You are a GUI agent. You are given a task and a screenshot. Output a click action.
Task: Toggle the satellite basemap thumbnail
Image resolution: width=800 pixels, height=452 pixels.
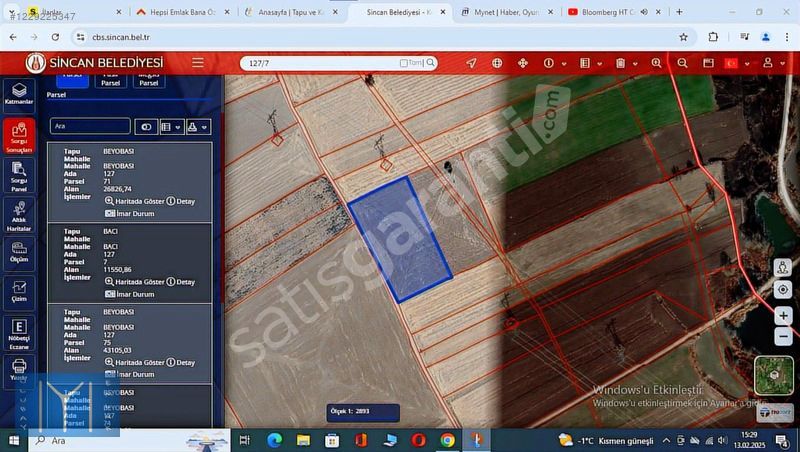pyautogui.click(x=773, y=374)
